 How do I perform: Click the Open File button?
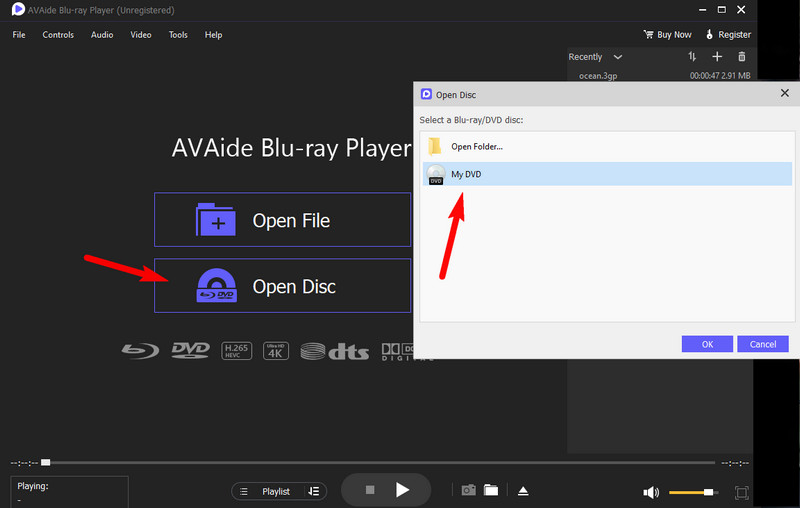(282, 220)
